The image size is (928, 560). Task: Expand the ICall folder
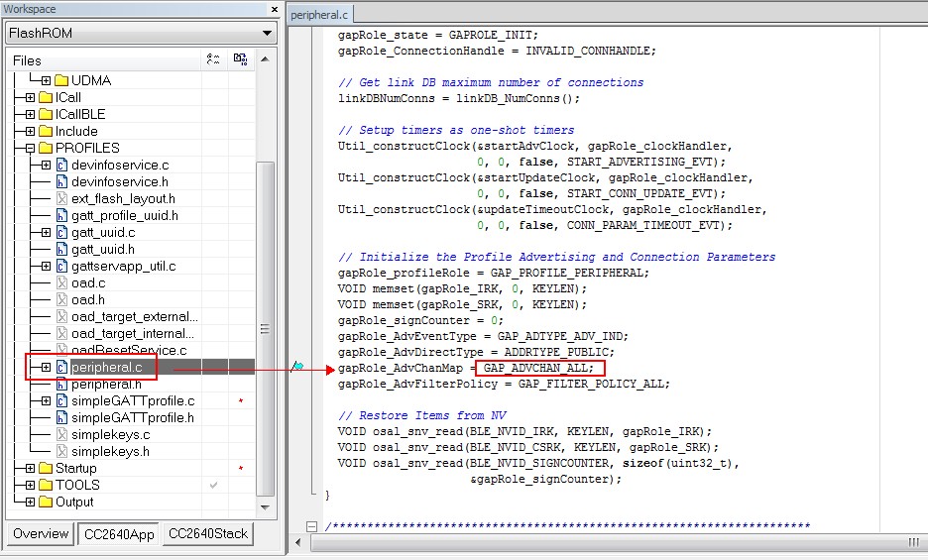click(30, 98)
